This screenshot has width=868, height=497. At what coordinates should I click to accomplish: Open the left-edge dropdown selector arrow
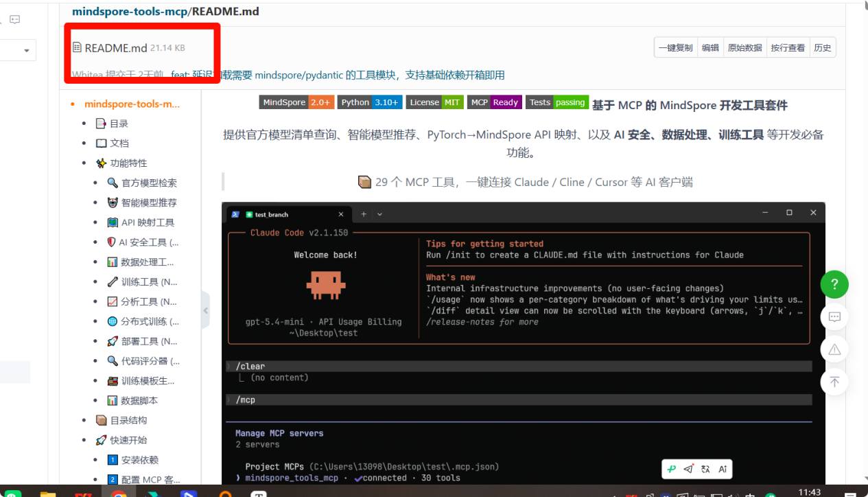point(27,50)
